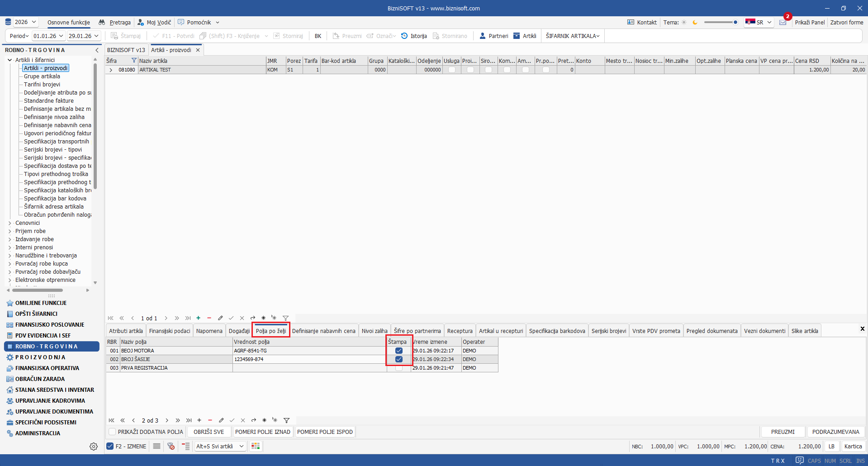
Task: Open the Pomoćnik menu
Action: 199,22
